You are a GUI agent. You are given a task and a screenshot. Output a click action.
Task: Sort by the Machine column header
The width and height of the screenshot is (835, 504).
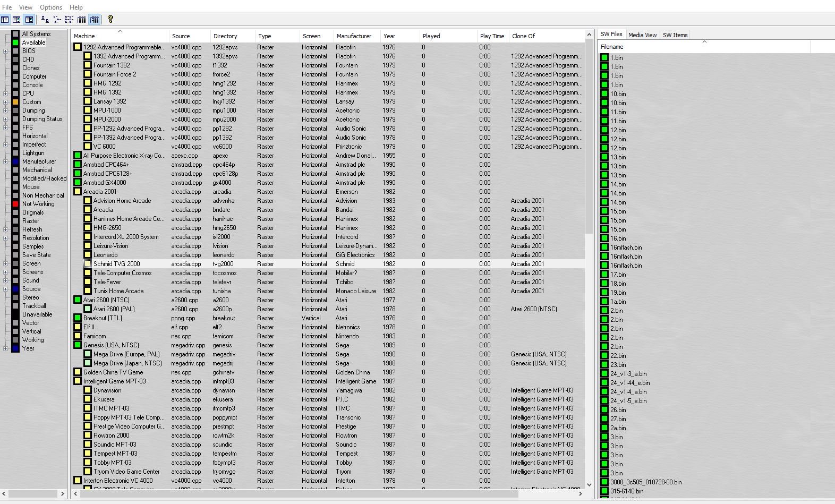[120, 36]
